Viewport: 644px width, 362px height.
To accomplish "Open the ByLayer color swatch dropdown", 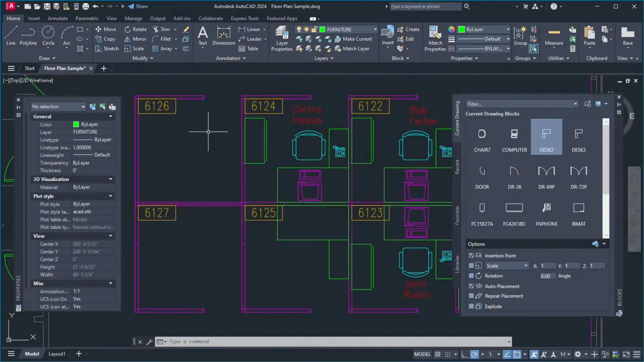I will click(x=508, y=29).
